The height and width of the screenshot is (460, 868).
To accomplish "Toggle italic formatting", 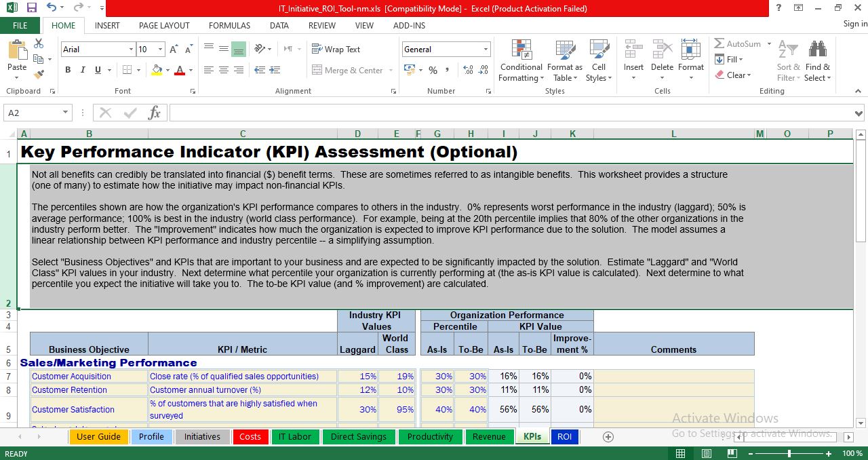I will (82, 70).
